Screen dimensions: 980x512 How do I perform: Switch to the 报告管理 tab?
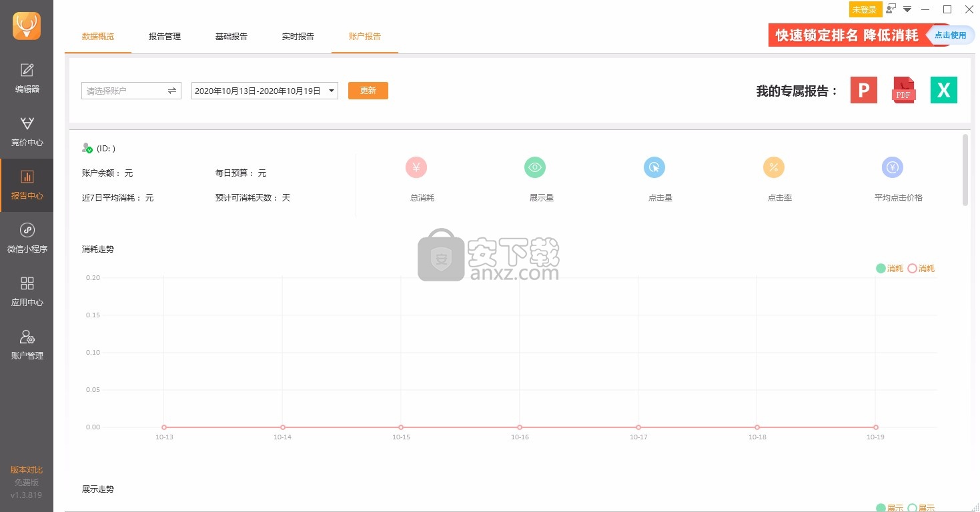click(x=165, y=36)
